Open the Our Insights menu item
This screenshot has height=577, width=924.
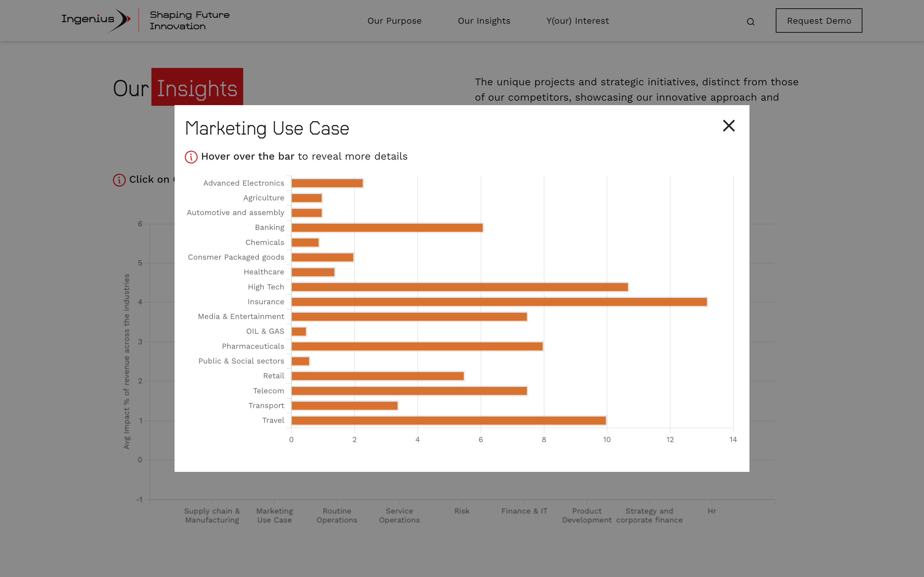click(484, 21)
